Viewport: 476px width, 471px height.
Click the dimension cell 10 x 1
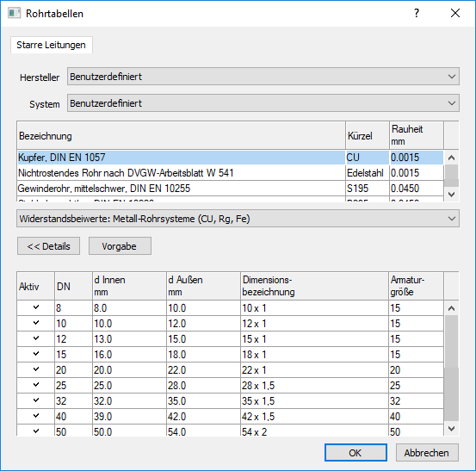(314, 308)
